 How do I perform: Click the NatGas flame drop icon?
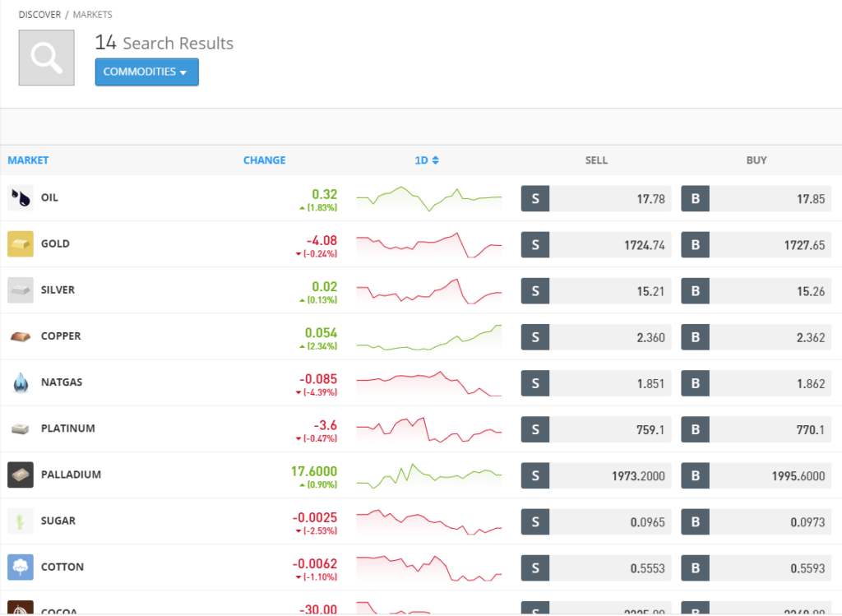coord(21,382)
